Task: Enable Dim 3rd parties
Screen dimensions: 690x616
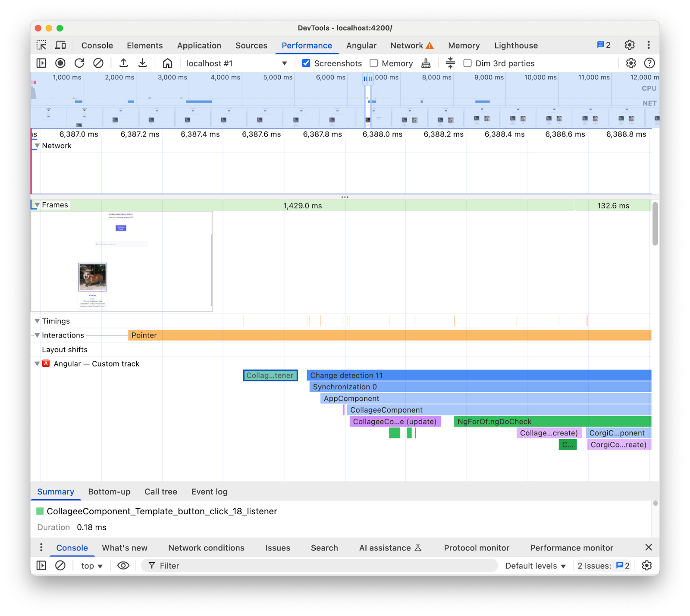Action: (x=467, y=63)
